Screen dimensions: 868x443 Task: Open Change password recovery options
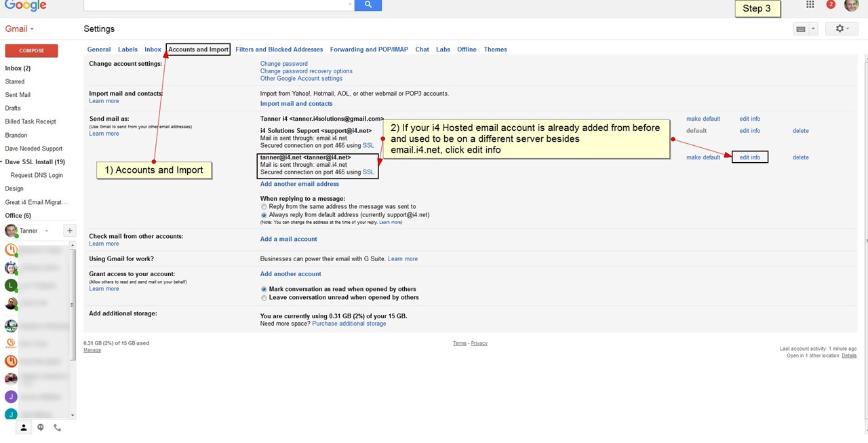[x=306, y=71]
